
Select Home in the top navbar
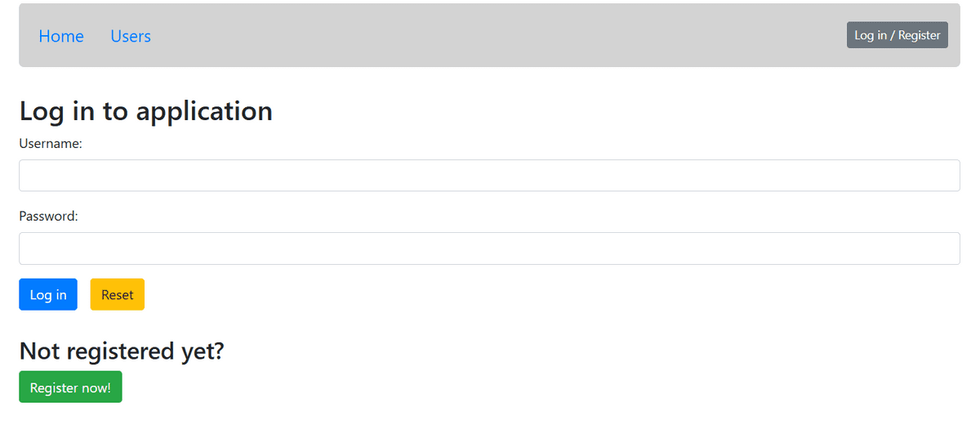(61, 36)
